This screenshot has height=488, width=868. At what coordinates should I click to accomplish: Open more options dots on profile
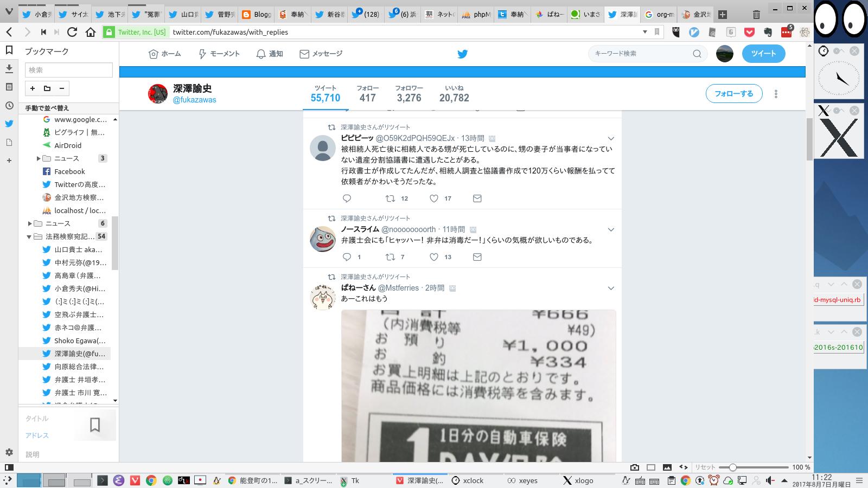[776, 94]
